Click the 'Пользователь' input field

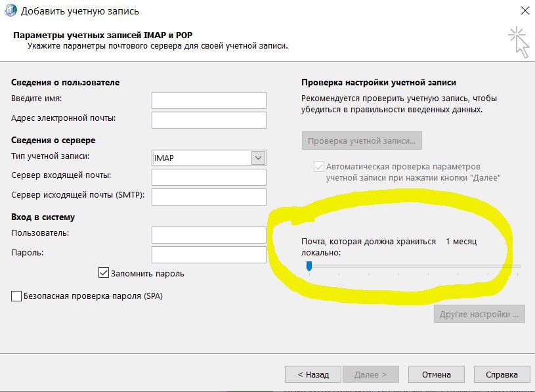(209, 235)
